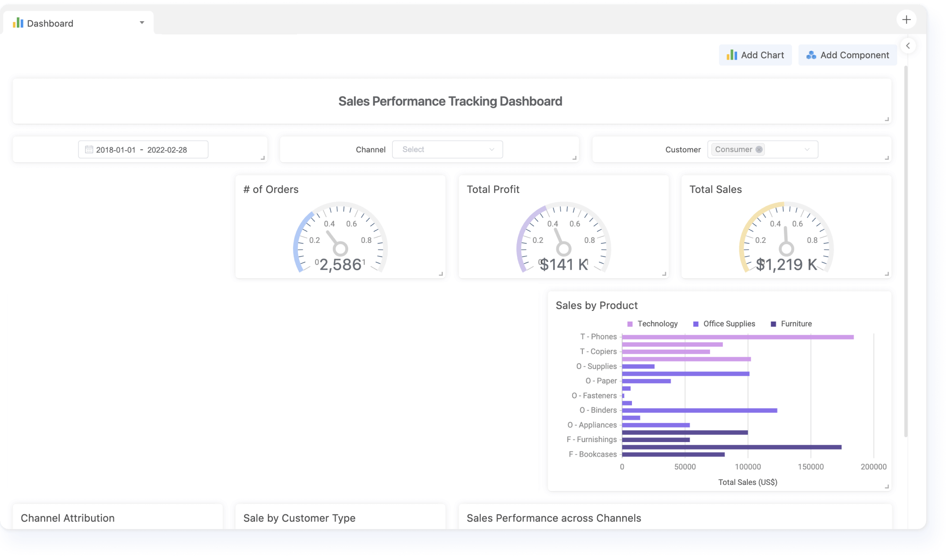
Task: Select the Dashboard tab
Action: click(50, 23)
